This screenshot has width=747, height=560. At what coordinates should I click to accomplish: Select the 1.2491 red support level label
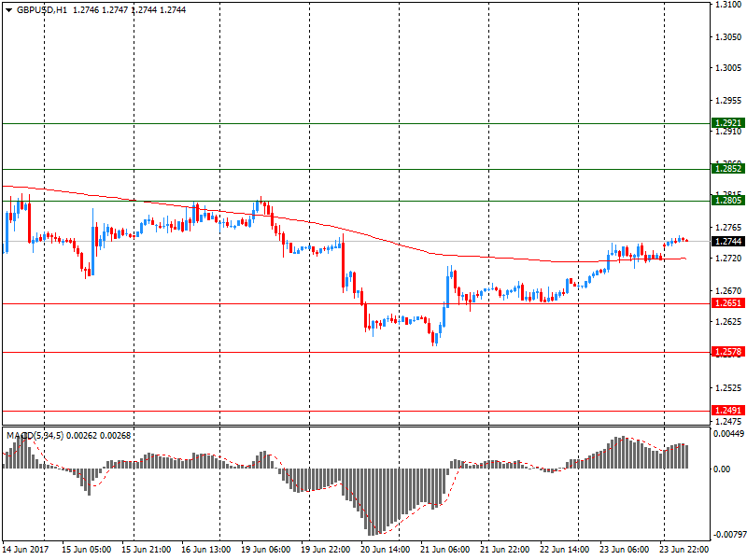pyautogui.click(x=728, y=411)
